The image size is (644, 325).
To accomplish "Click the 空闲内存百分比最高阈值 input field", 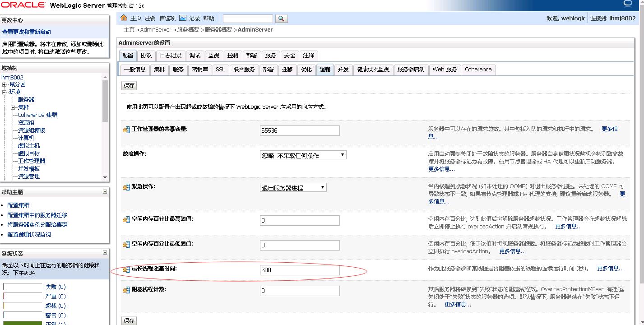I will (300, 220).
